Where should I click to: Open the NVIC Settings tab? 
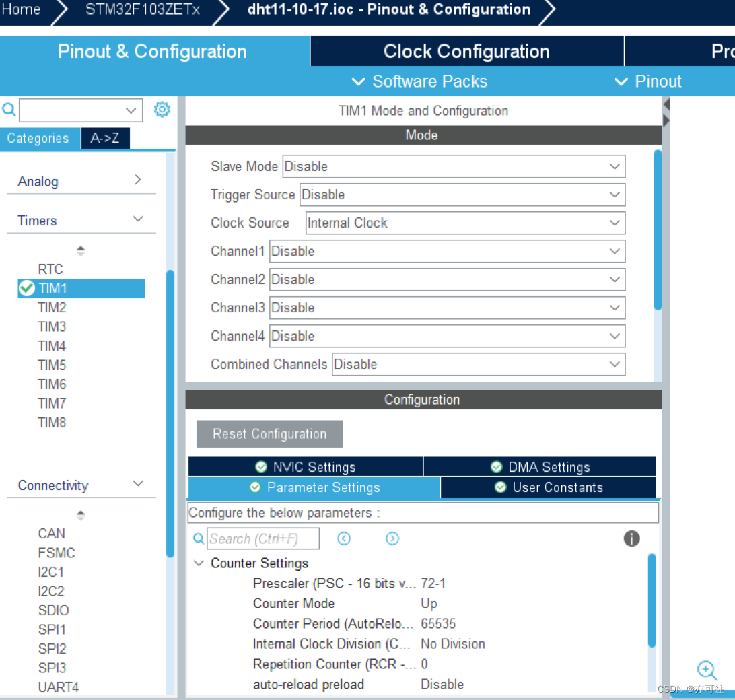(x=305, y=467)
